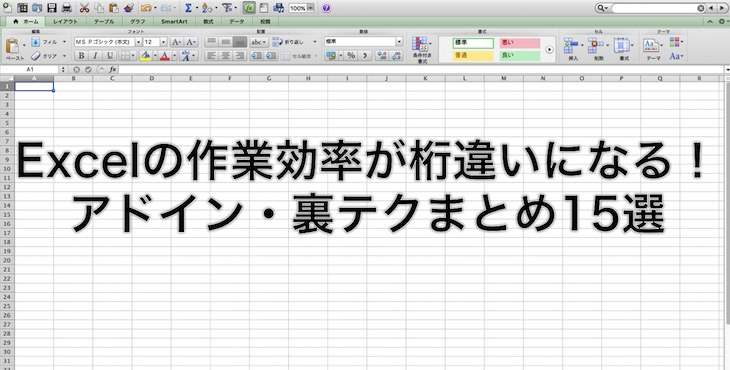
Task: Click the Filter funnel icon
Action: coord(227,7)
